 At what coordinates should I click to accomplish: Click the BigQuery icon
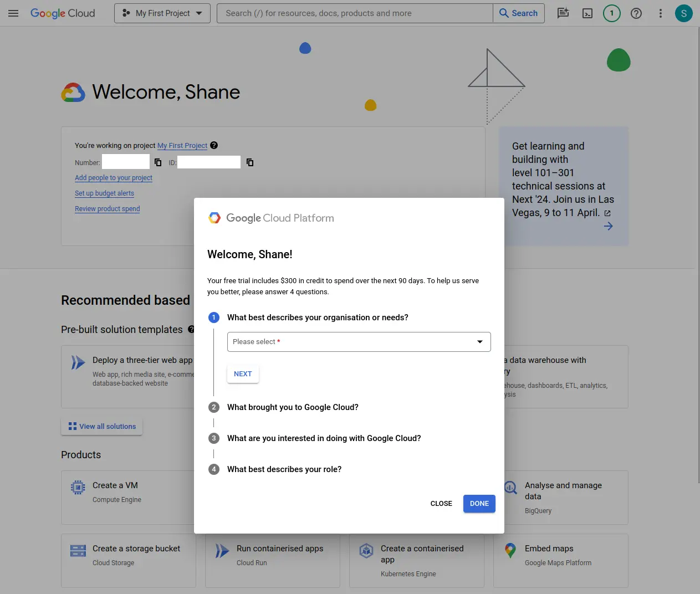510,488
